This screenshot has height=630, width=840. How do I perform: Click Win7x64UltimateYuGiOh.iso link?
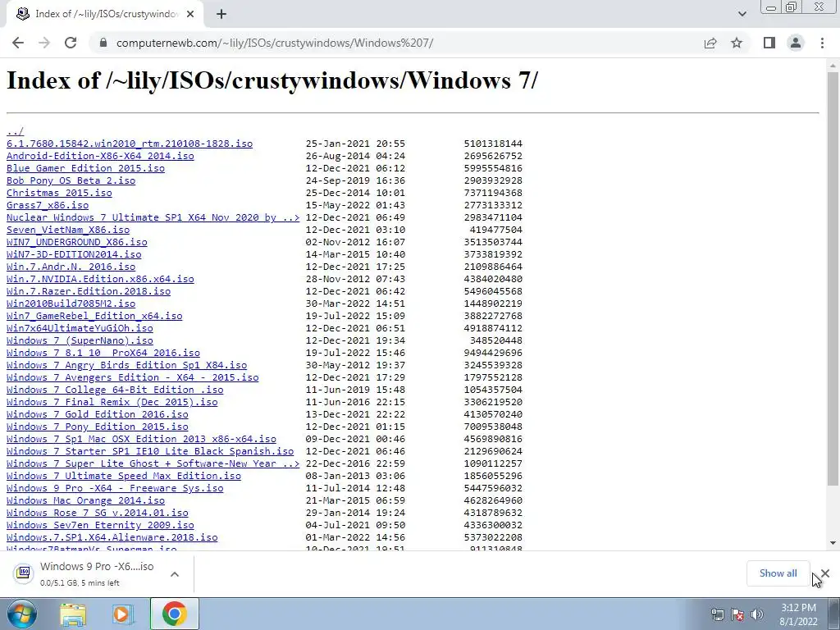[80, 328]
